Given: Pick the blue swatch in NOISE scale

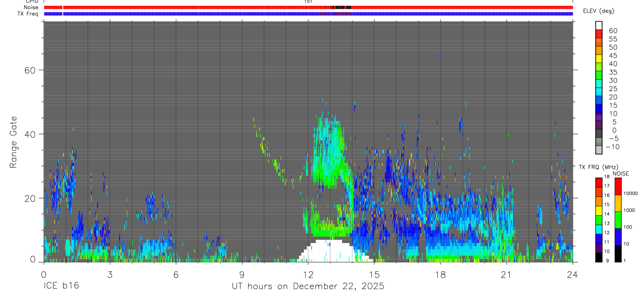Looking at the screenshot, I should pyautogui.click(x=618, y=237).
